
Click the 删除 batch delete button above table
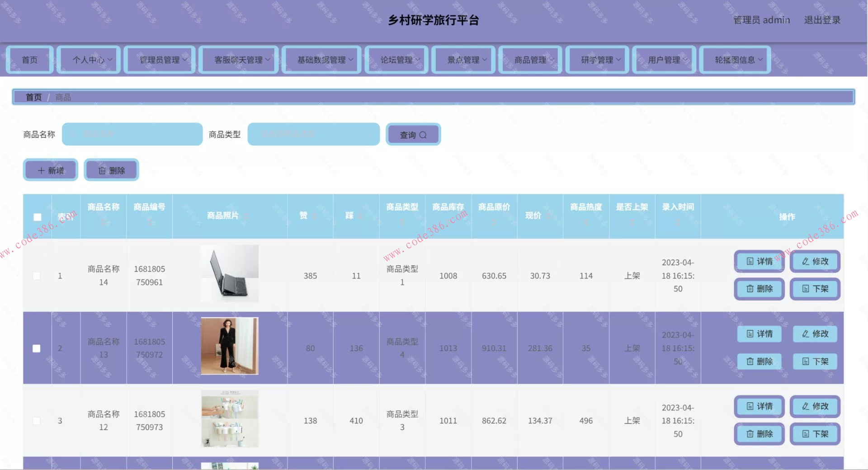click(x=111, y=170)
